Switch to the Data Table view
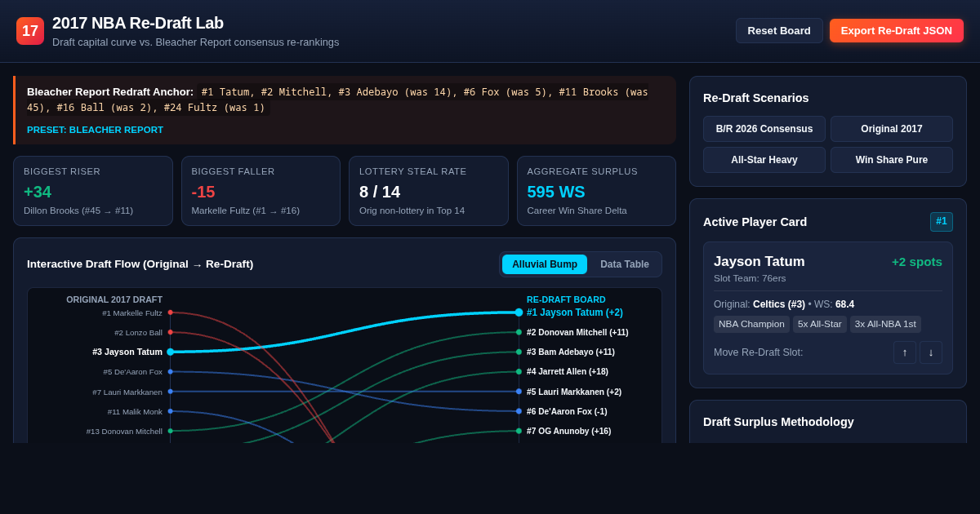Screen dimensions: 980x514 coord(625,264)
